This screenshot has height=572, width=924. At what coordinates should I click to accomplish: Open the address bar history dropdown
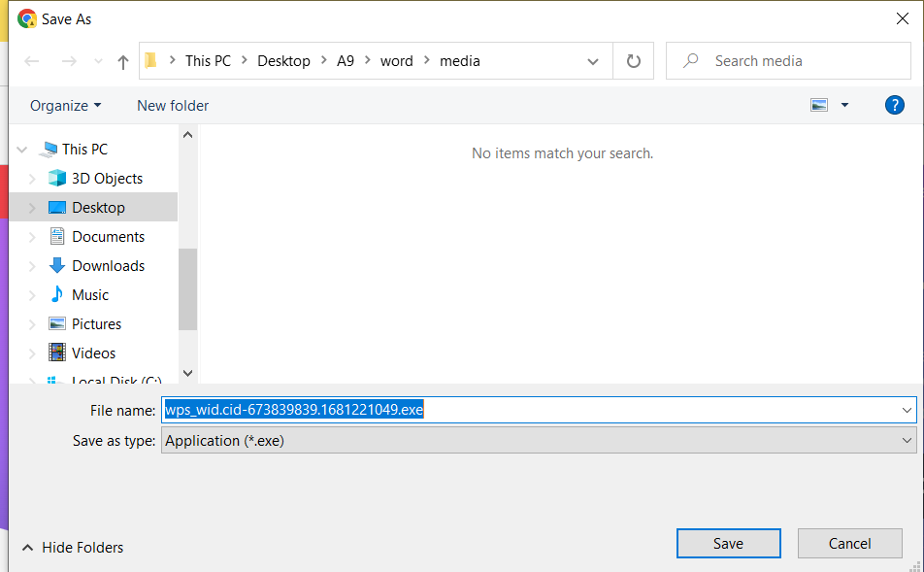coord(593,61)
